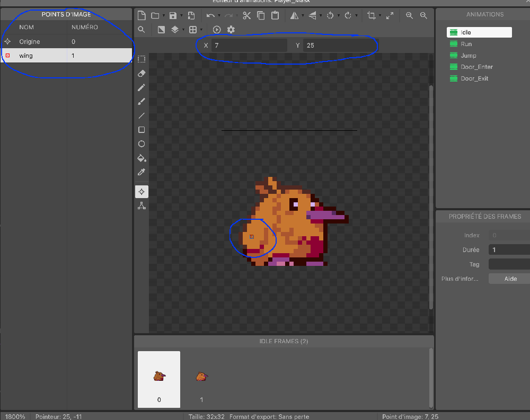Select the Eraser tool
530x420 pixels.
pyautogui.click(x=142, y=73)
